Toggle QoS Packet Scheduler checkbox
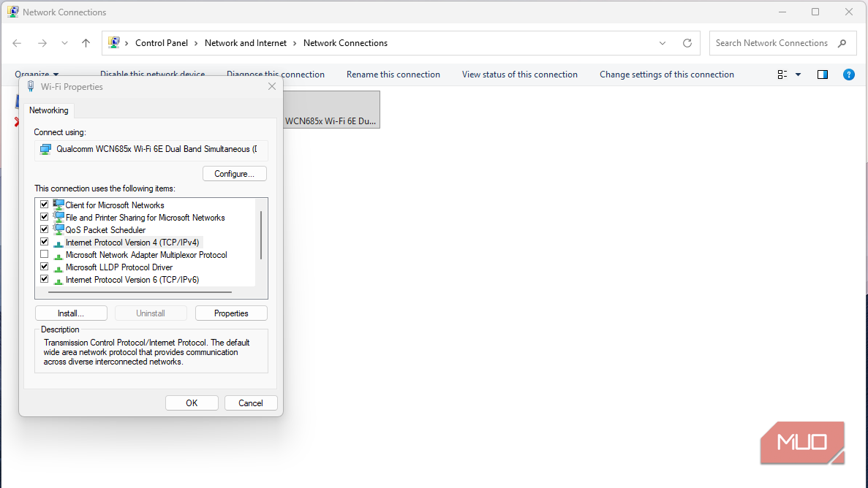The width and height of the screenshot is (868, 488). pos(45,229)
